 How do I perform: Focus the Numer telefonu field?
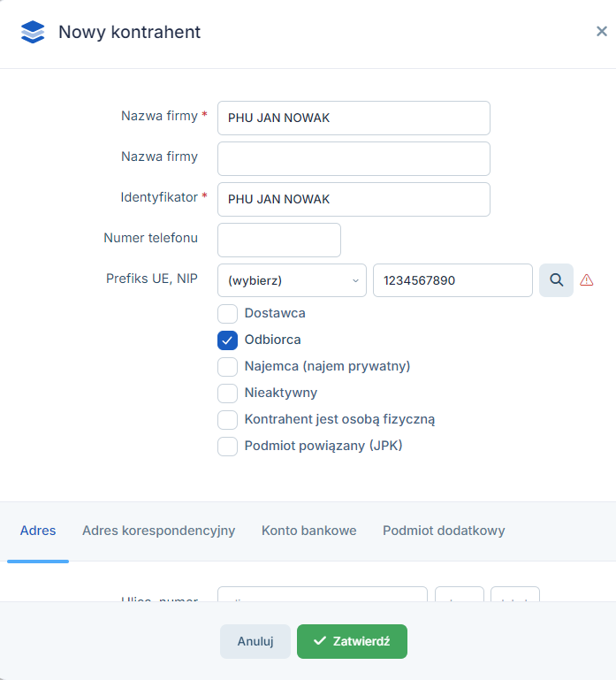[x=279, y=240]
